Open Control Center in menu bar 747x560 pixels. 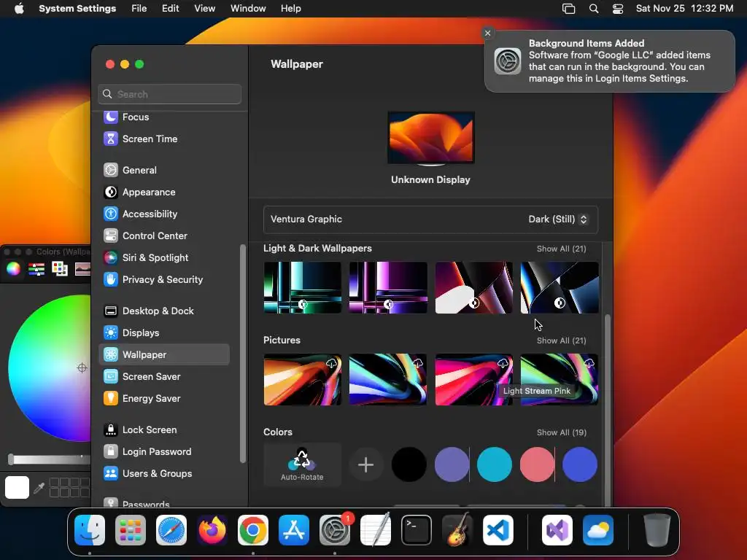tap(618, 9)
